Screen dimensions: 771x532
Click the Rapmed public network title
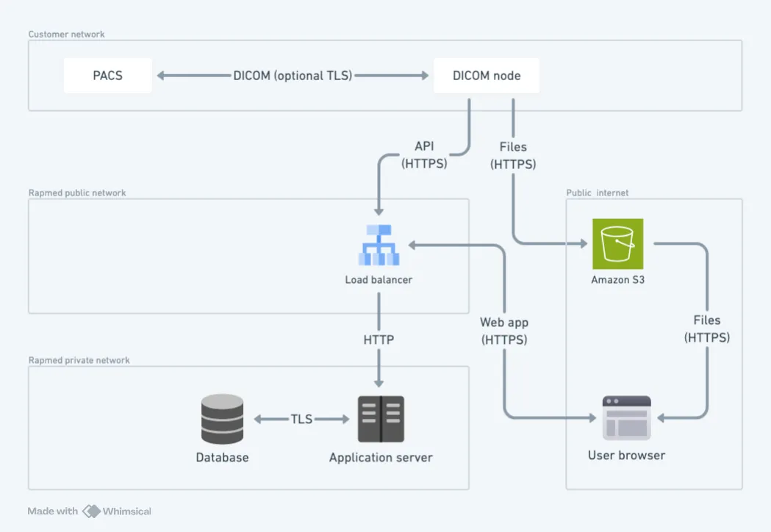(x=77, y=193)
